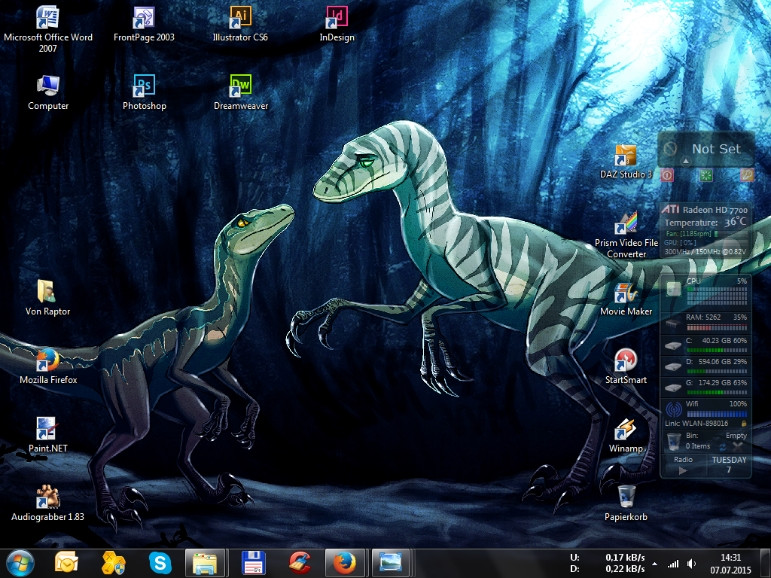Click the network speed U:/D: toolbar readout
Image resolution: width=771 pixels, height=578 pixels.
(x=607, y=563)
